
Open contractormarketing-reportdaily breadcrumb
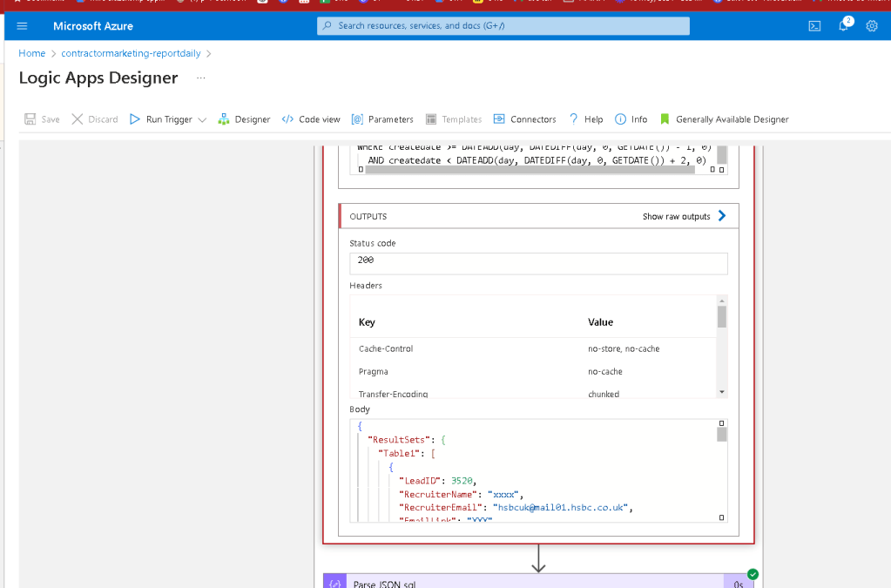click(x=131, y=53)
